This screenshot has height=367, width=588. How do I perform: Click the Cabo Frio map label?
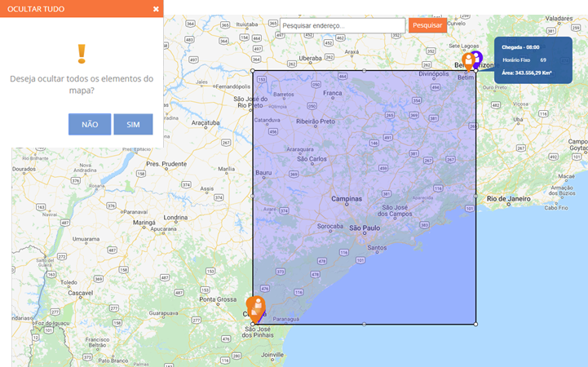556,208
